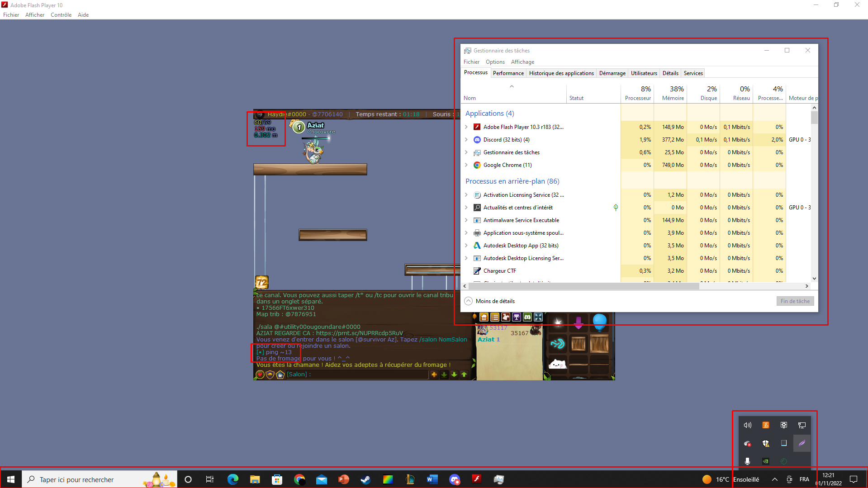Click the trophy icon in game toolbar
Viewport: 868px width, 488px height.
(x=517, y=317)
